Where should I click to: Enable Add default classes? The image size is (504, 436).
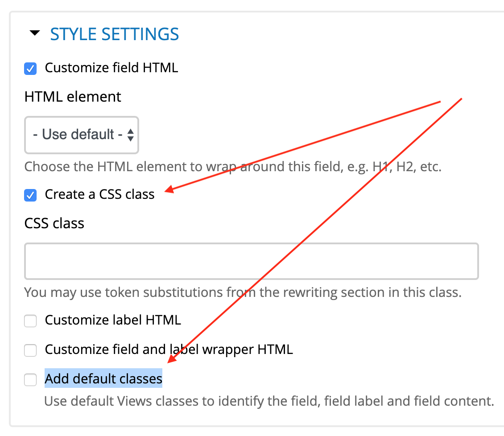(30, 379)
